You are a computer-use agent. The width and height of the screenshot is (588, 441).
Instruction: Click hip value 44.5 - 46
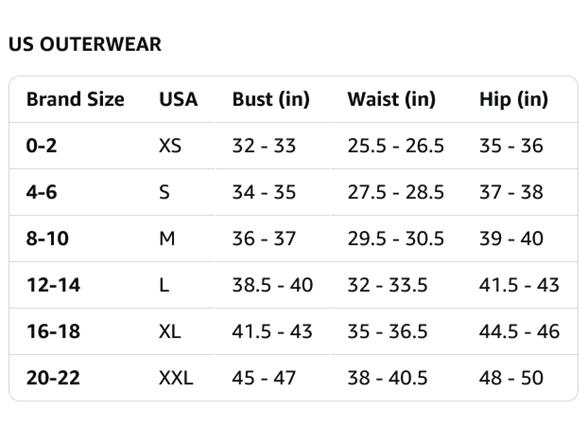(519, 332)
